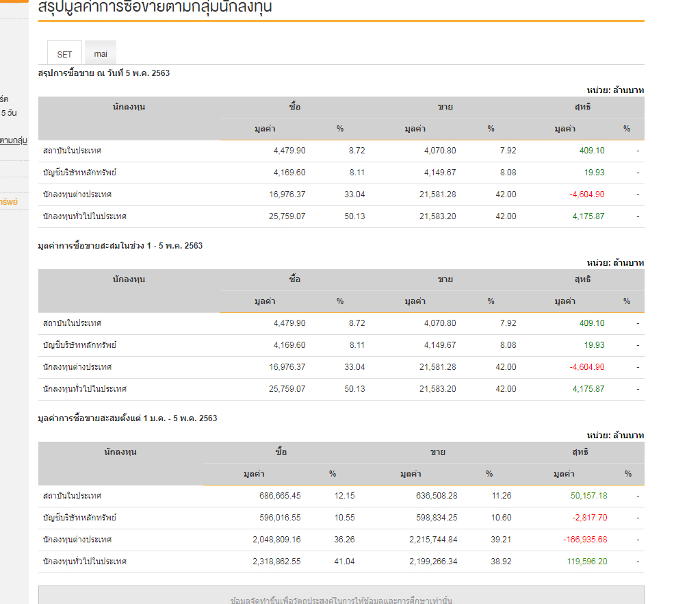Click 21,581.28 in the ในช่วง 1 - 5 พ.ค. table

coord(437,367)
